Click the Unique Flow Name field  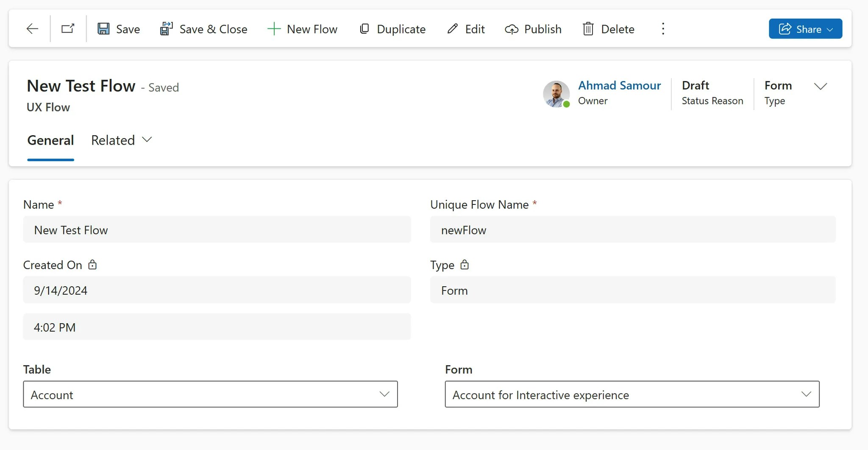point(632,230)
